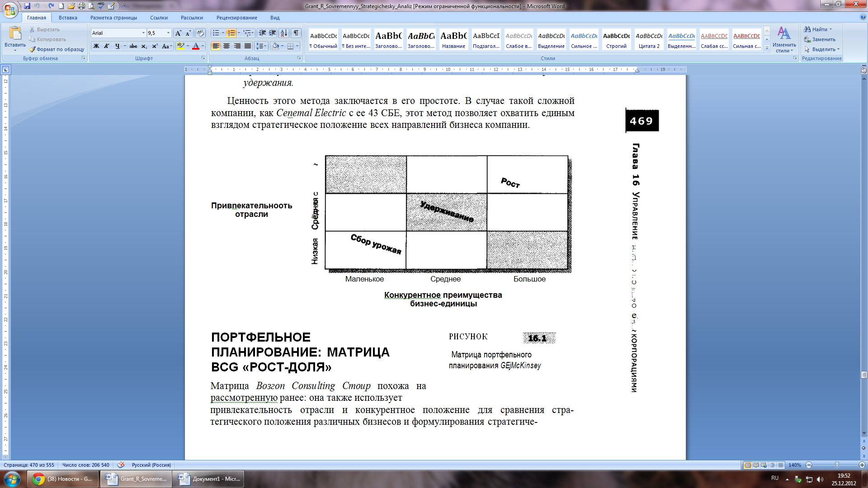Open the Рецензирование ribbon tab

236,18
